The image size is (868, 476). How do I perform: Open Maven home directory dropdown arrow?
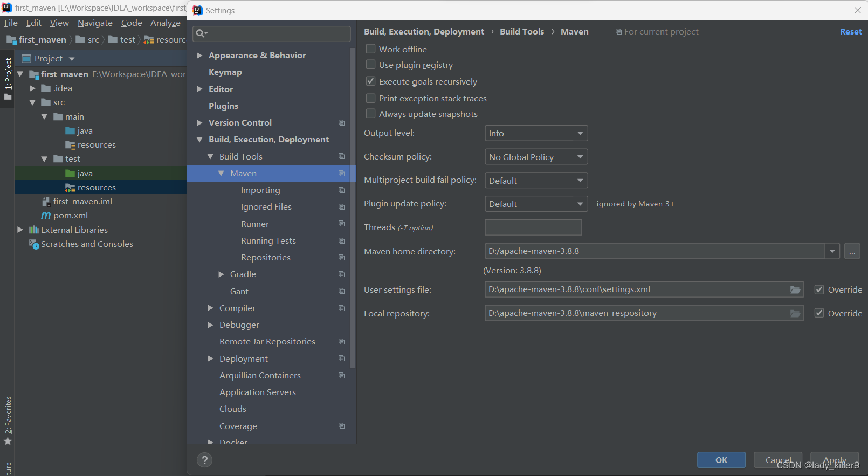coord(832,251)
